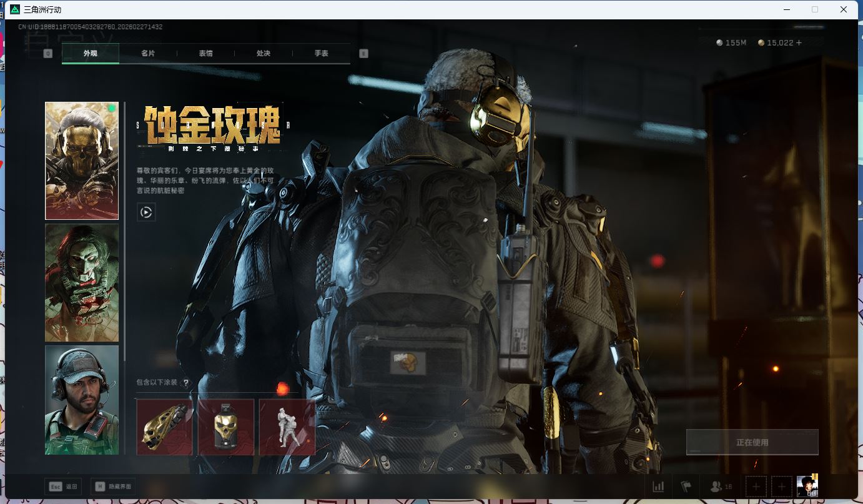Go to the 手表 tab
The width and height of the screenshot is (863, 504).
pyautogui.click(x=321, y=54)
